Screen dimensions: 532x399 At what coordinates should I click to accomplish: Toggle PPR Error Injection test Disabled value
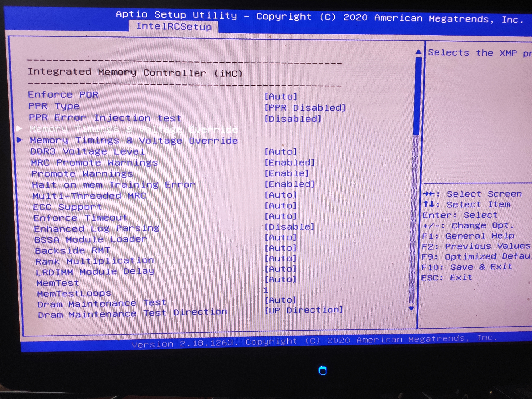(x=293, y=119)
